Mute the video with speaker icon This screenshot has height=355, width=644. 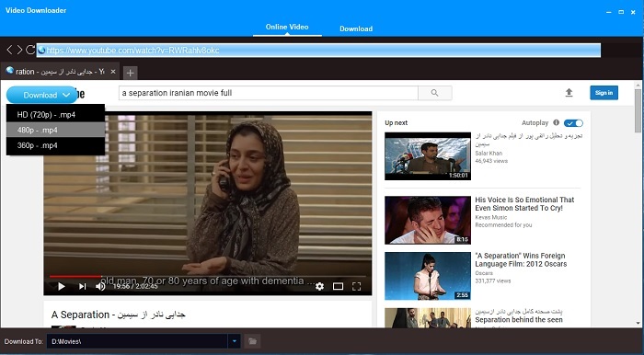coord(100,286)
